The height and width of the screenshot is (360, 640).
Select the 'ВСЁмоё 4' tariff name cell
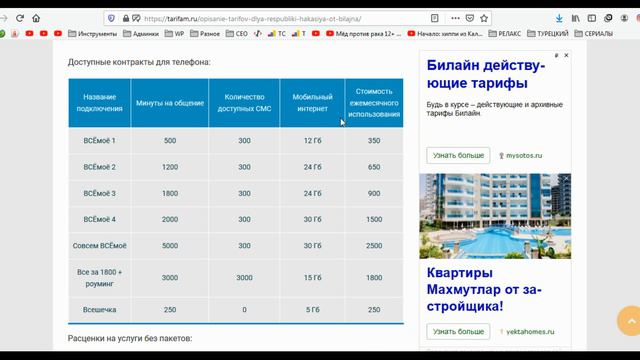[x=100, y=220]
